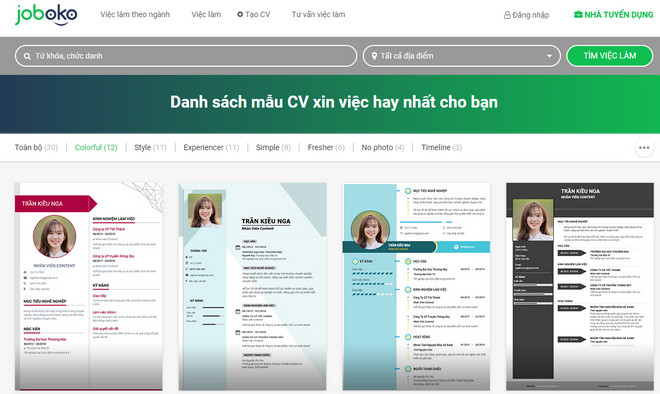Select the Timeline (3) filter tab
Viewport: 660px width, 394px height.
442,147
